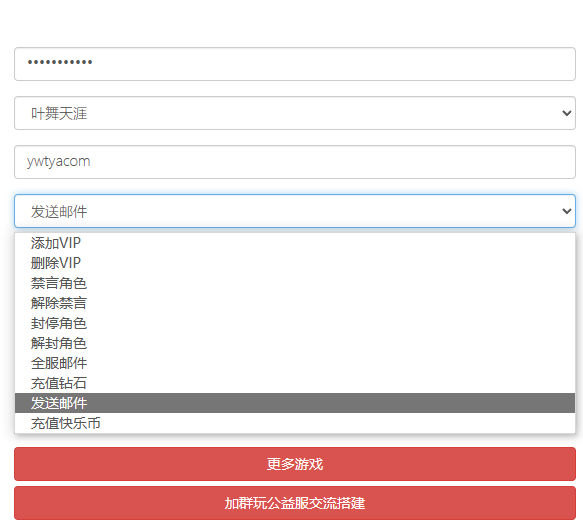The height and width of the screenshot is (531, 583).
Task: Click the 更多游戏 red button
Action: click(x=295, y=464)
